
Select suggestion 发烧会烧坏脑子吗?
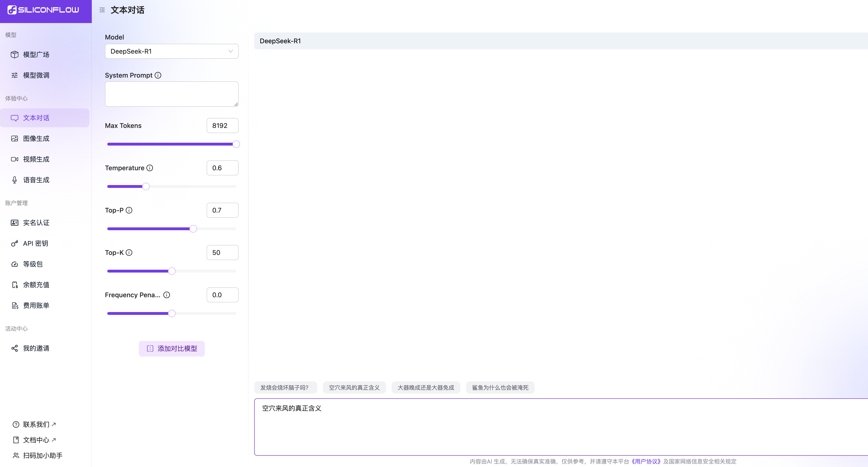coord(285,388)
